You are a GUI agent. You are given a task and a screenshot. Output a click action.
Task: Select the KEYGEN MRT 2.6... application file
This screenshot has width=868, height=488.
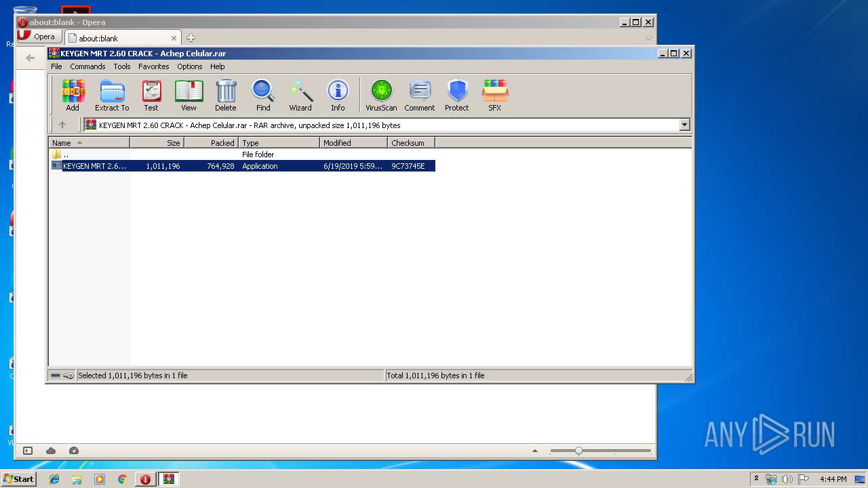pos(242,166)
